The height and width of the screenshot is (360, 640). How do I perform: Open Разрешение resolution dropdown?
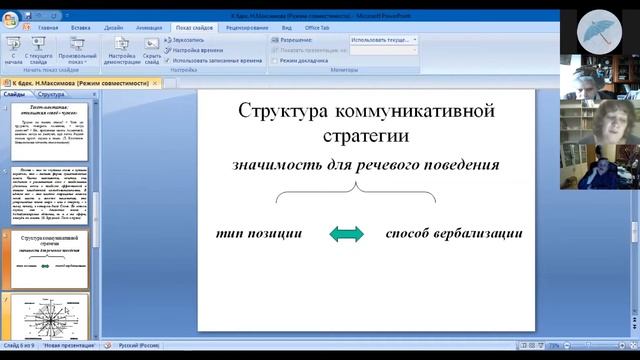point(384,40)
